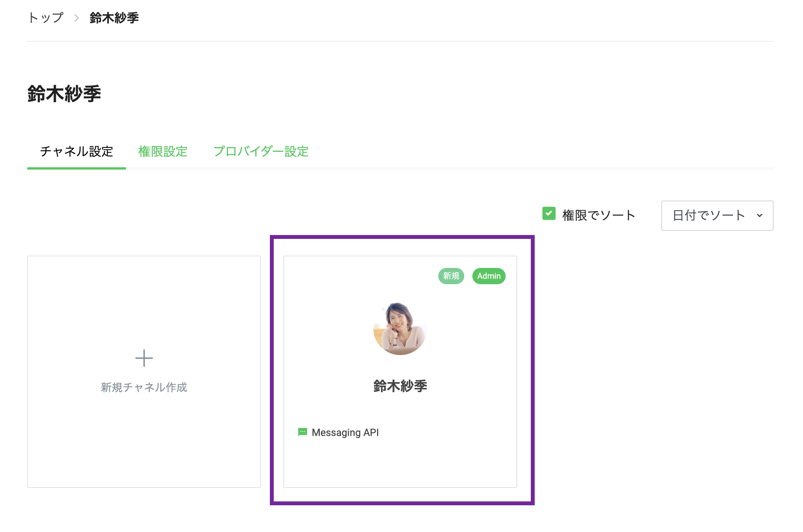Click the dropdown arrow beside 日付でソート
Screen dimensions: 803x532
point(760,216)
